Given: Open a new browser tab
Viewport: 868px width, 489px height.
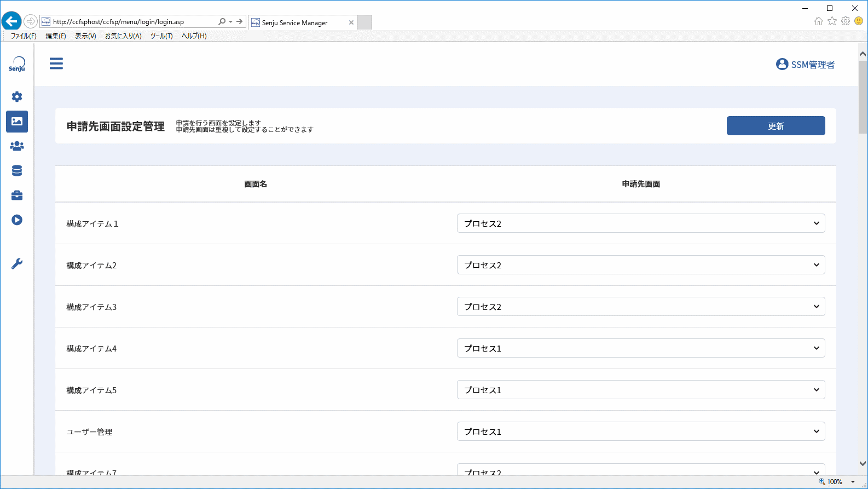Looking at the screenshot, I should pos(364,22).
